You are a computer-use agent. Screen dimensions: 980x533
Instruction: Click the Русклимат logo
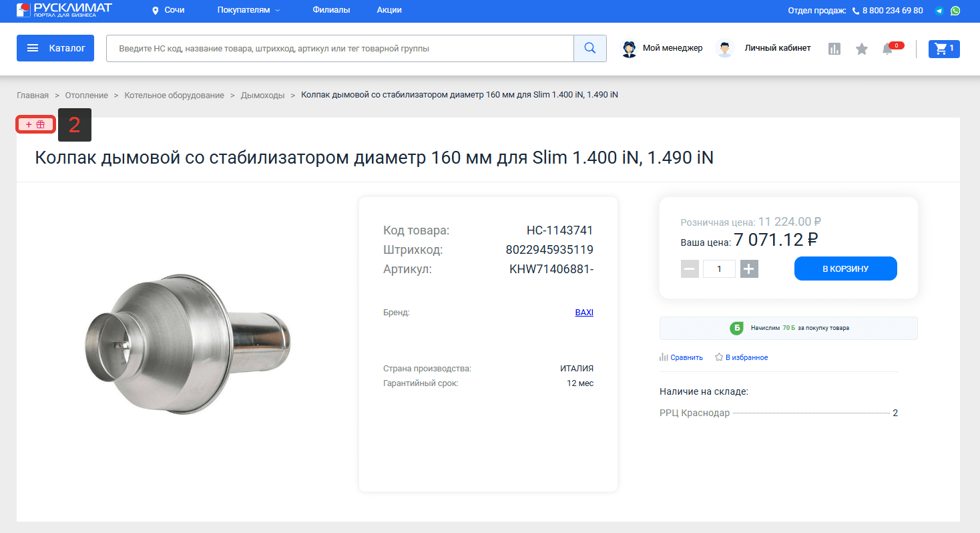(x=64, y=10)
